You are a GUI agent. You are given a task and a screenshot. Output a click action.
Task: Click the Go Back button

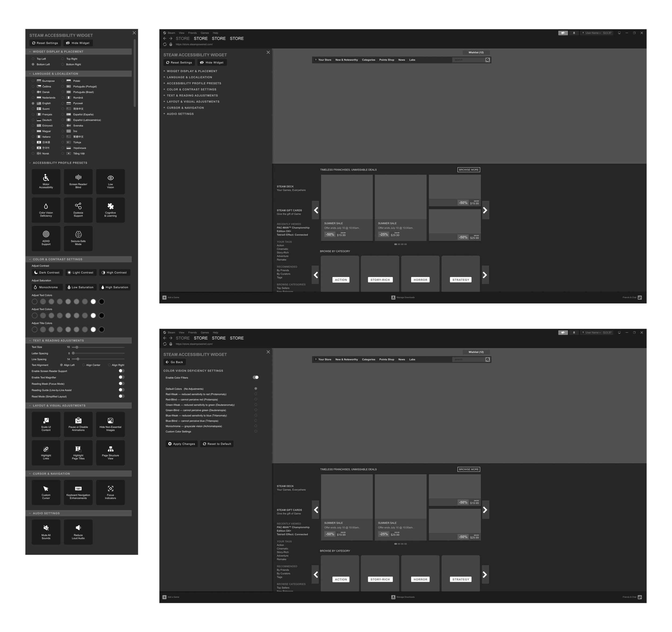tap(174, 362)
